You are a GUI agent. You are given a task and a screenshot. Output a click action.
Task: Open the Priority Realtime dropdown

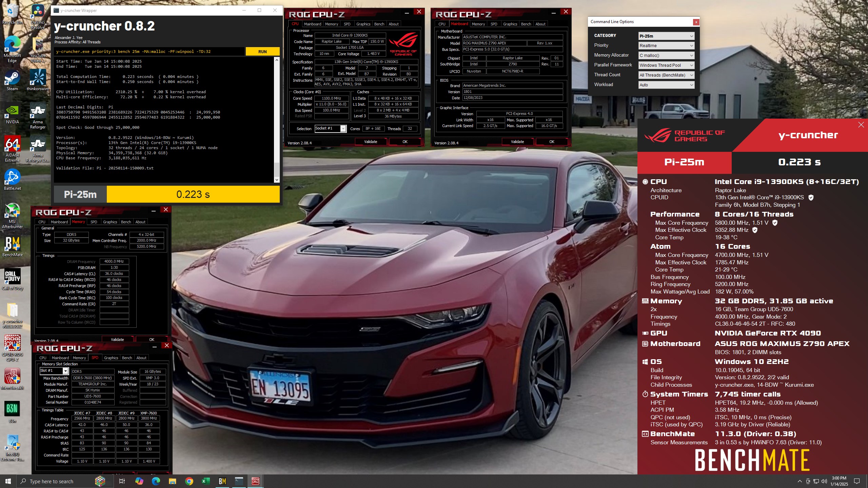click(x=666, y=46)
